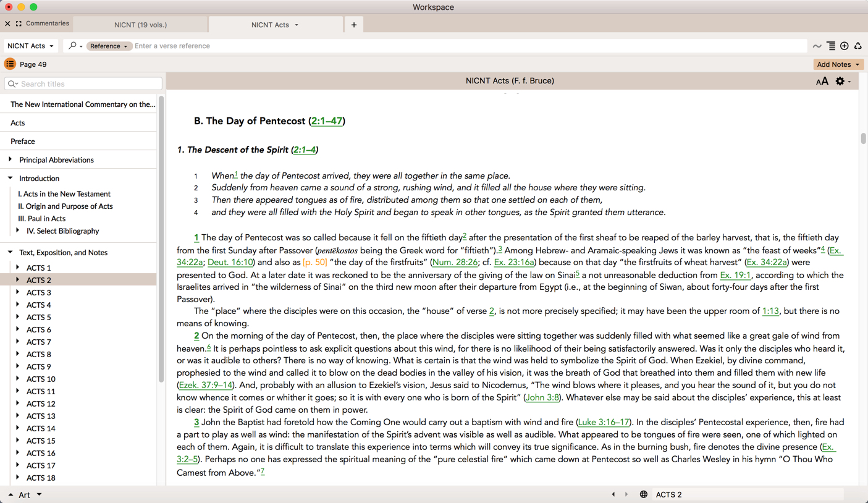The width and height of the screenshot is (868, 503).
Task: Click the fullscreen bracket icon beside Commentaries
Action: 19,23
